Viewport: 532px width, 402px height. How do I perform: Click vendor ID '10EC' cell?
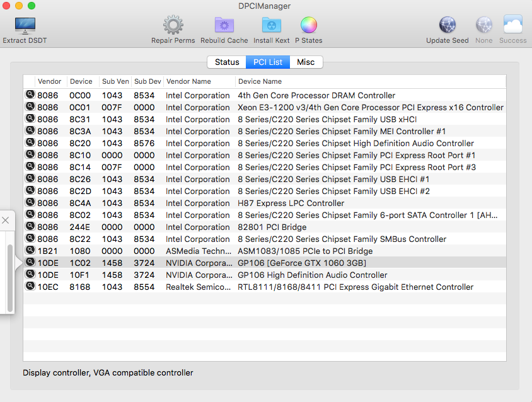point(48,287)
